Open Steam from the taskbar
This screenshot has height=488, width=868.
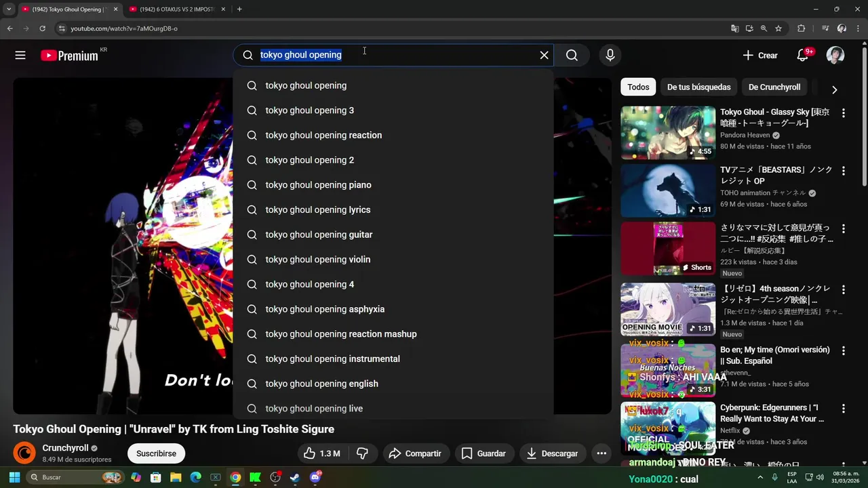[x=295, y=477]
